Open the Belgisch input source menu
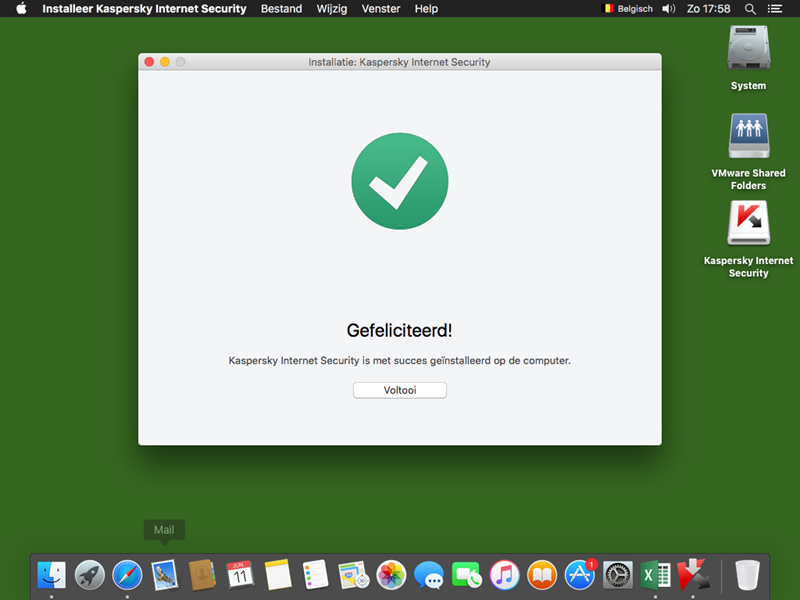 pos(627,9)
